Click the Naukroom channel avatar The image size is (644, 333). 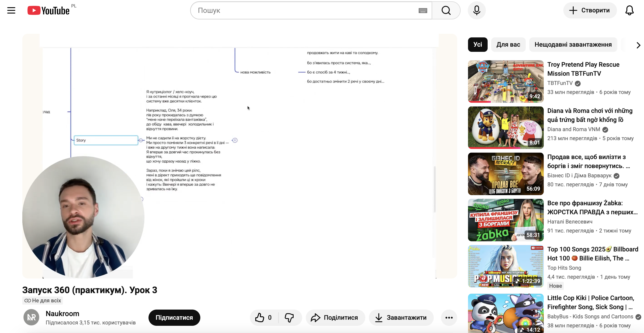click(x=31, y=317)
